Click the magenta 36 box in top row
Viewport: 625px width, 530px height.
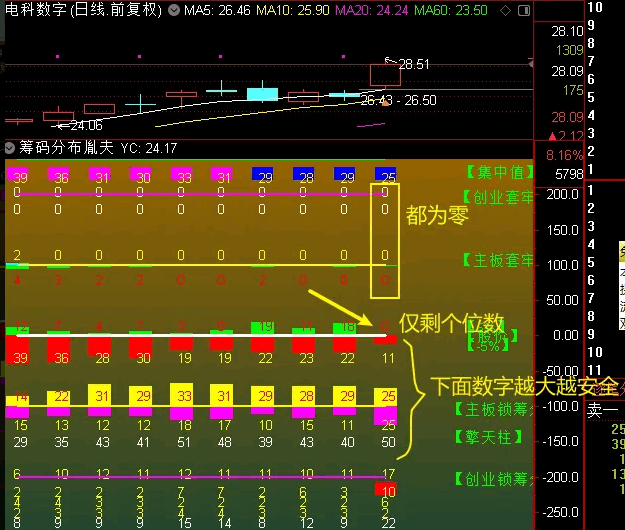pos(59,174)
